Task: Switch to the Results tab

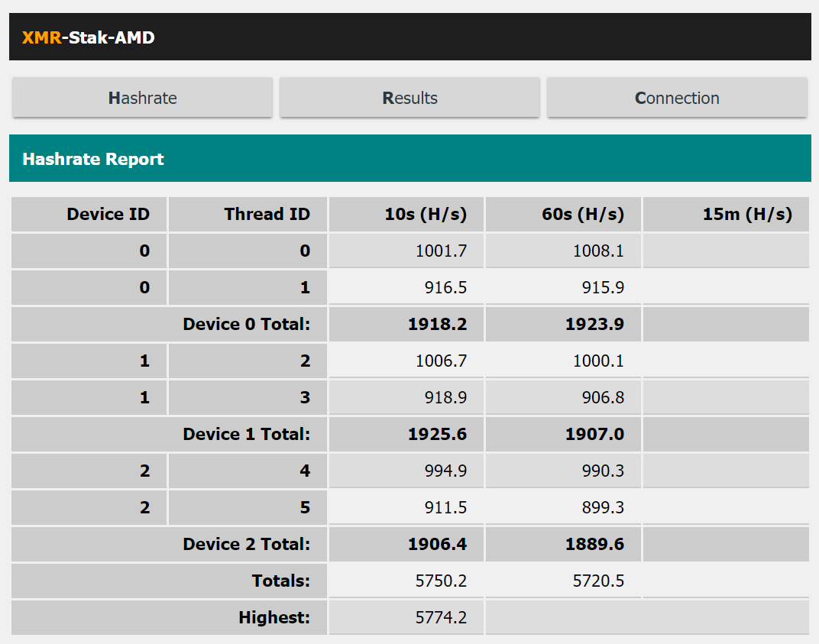Action: [x=409, y=98]
